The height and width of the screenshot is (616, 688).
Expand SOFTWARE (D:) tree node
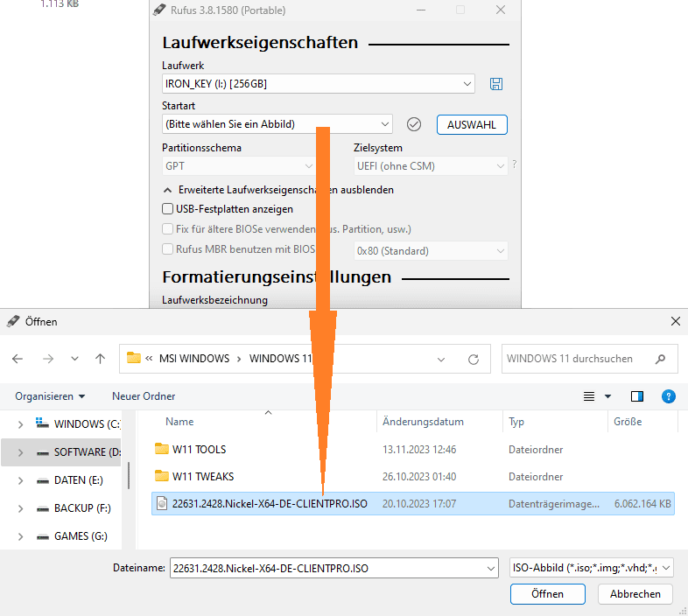(x=20, y=452)
